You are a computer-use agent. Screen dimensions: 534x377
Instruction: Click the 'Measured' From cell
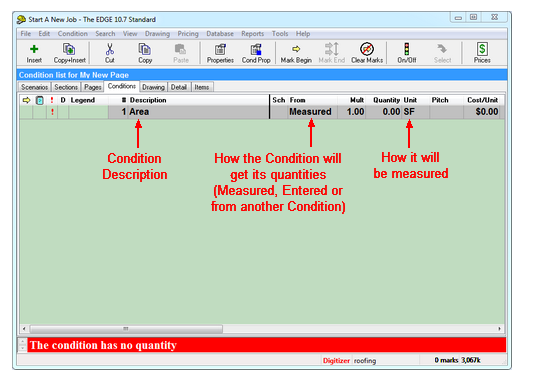313,112
